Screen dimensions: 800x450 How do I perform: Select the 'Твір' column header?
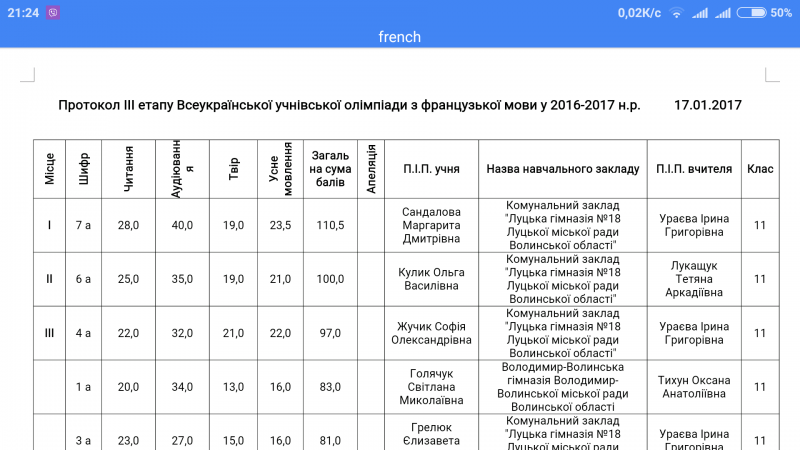[233, 169]
